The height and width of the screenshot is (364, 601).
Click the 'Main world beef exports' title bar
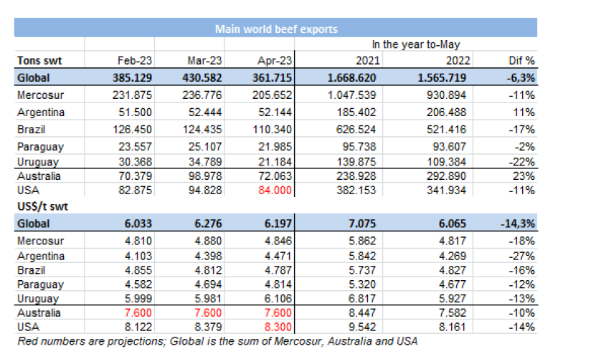click(x=275, y=29)
